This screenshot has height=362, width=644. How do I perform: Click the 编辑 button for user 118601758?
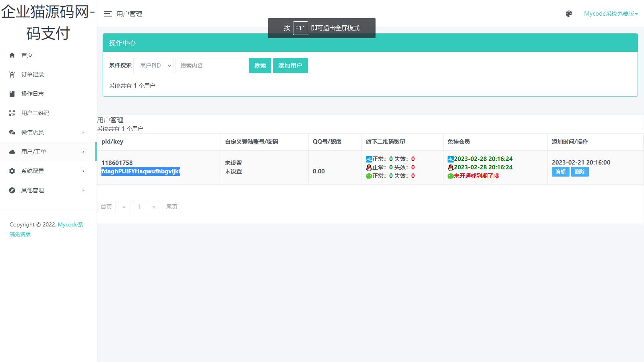pos(560,172)
